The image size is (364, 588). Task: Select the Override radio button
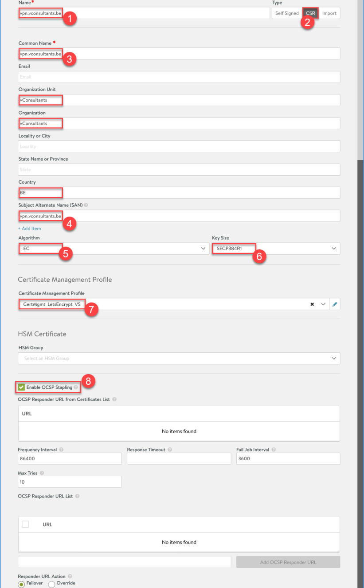click(x=51, y=584)
